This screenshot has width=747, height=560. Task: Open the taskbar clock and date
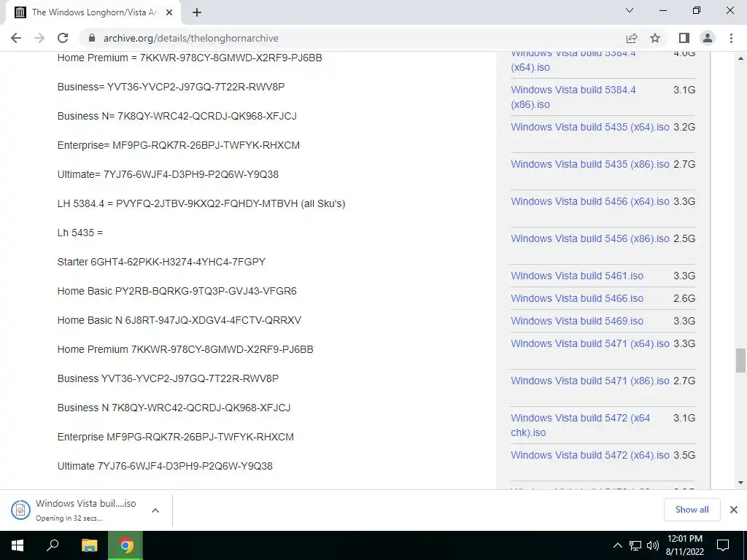[x=684, y=545]
